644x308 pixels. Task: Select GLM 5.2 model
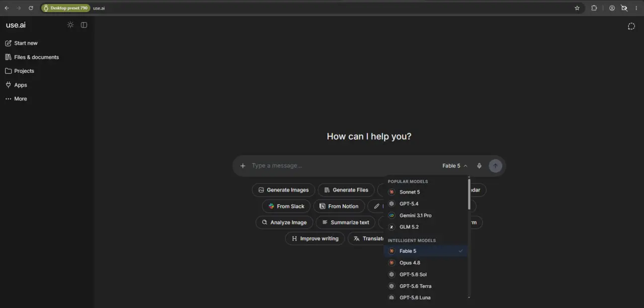(x=426, y=227)
